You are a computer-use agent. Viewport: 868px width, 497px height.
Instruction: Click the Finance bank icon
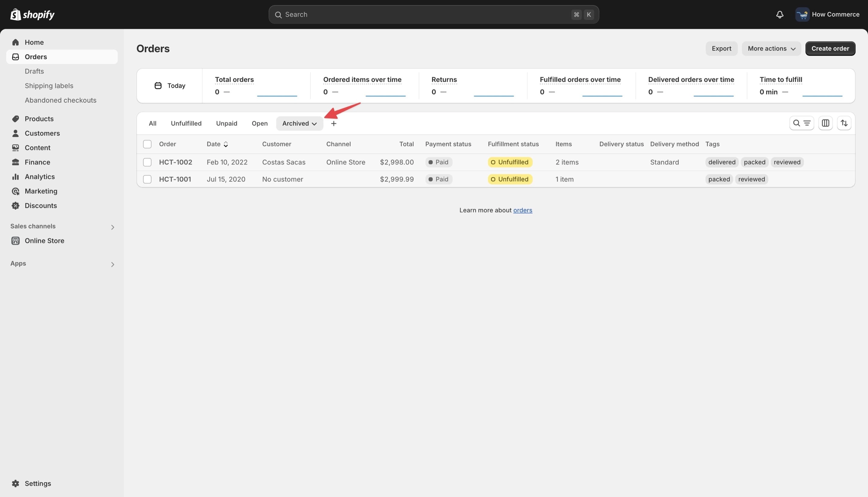coord(15,162)
